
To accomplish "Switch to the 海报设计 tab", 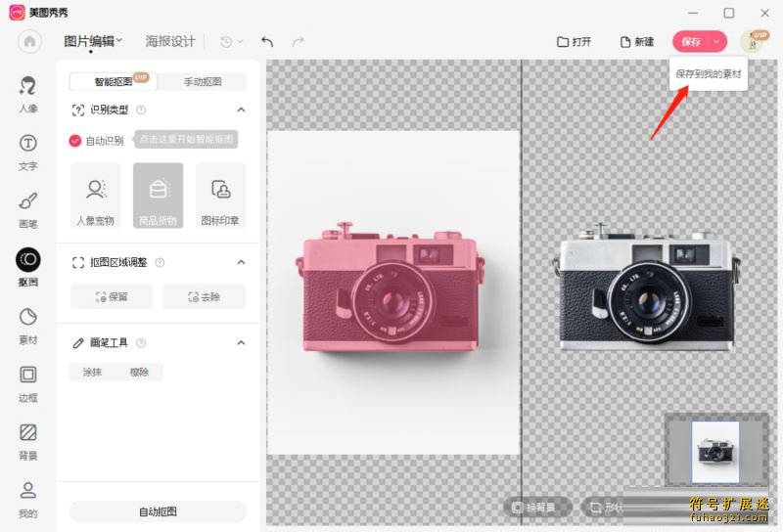I will [x=170, y=41].
